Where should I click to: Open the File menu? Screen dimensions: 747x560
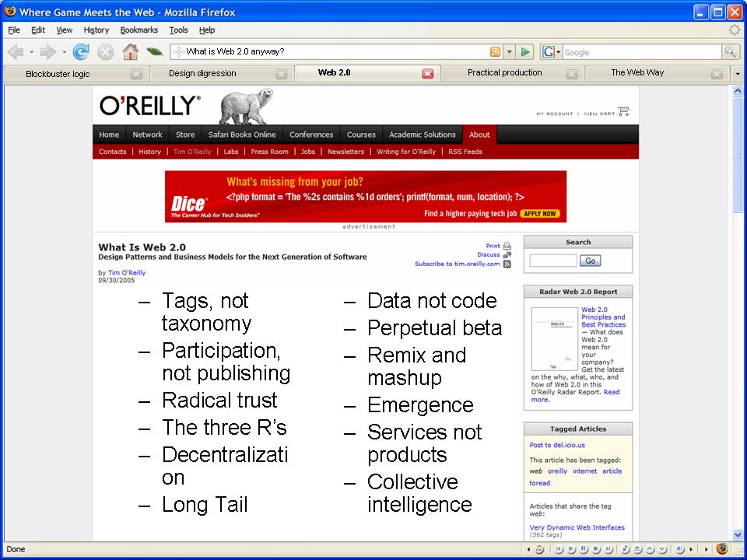click(x=14, y=30)
